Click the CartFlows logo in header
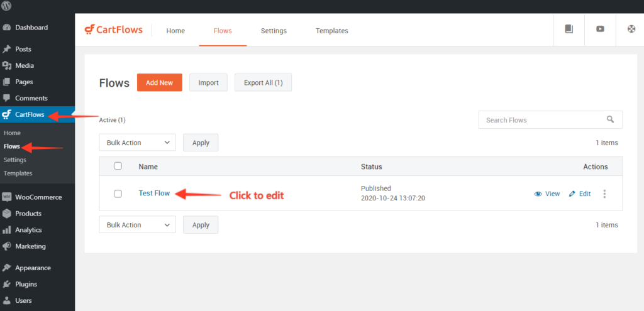This screenshot has height=311, width=644. [x=114, y=30]
